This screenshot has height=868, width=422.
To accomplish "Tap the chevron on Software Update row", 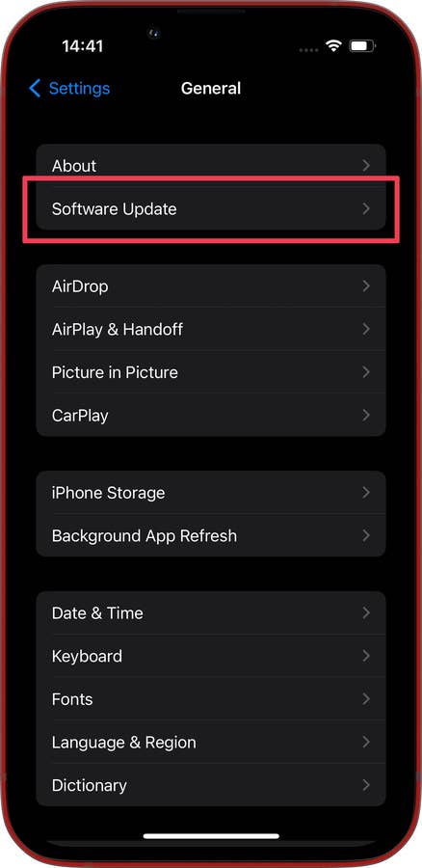I will click(x=365, y=208).
